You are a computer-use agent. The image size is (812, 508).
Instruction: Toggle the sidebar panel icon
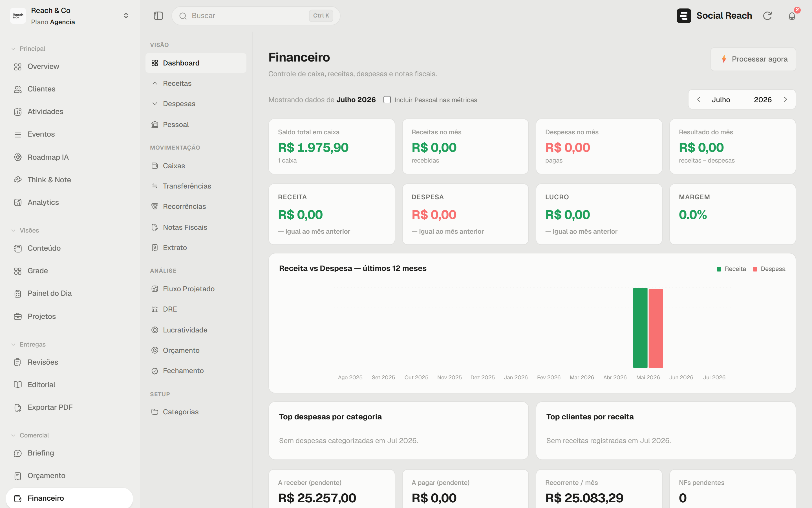158,16
